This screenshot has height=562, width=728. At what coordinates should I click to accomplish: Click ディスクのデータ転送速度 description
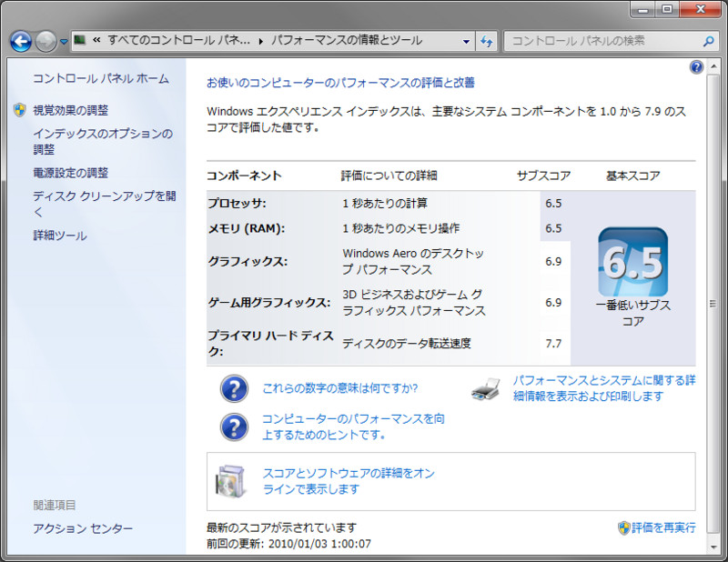407,344
